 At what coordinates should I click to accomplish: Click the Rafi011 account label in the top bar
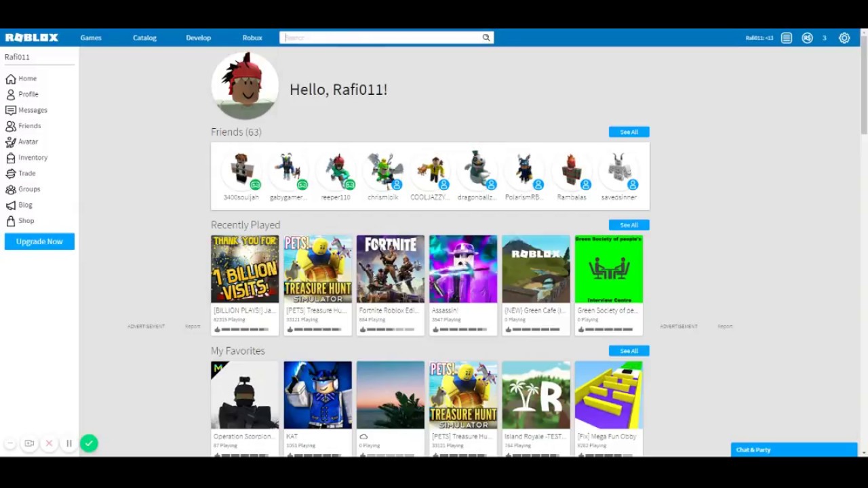tap(759, 38)
